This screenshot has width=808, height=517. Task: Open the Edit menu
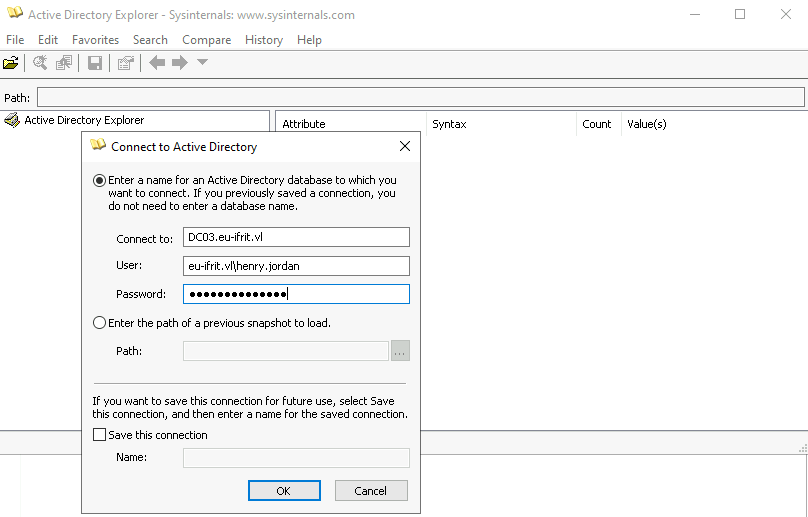tap(48, 40)
